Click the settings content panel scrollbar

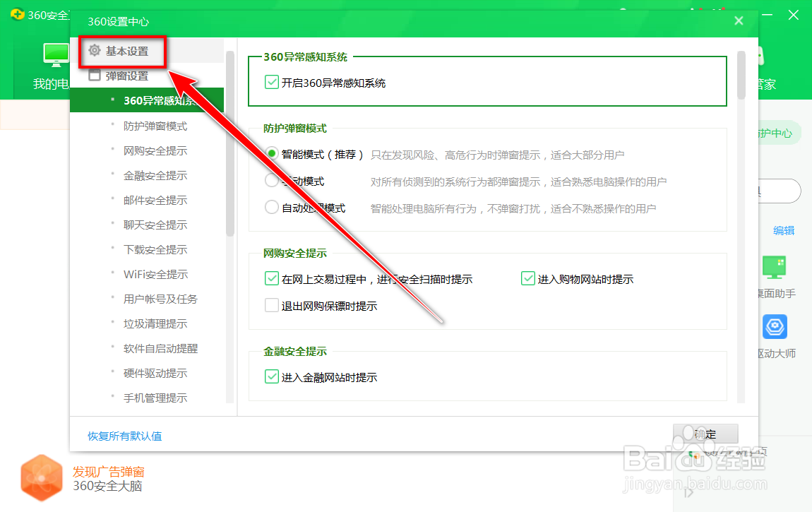tap(741, 75)
